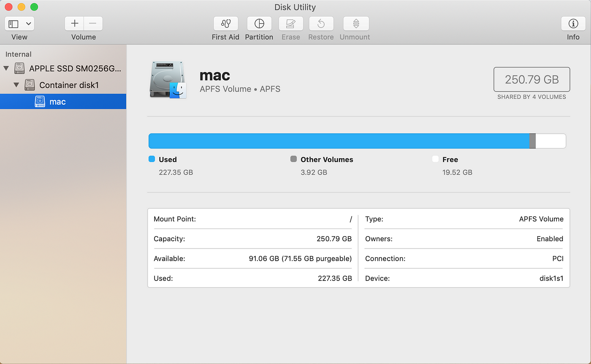Add a new volume with plus button
The height and width of the screenshot is (364, 591).
(x=74, y=24)
